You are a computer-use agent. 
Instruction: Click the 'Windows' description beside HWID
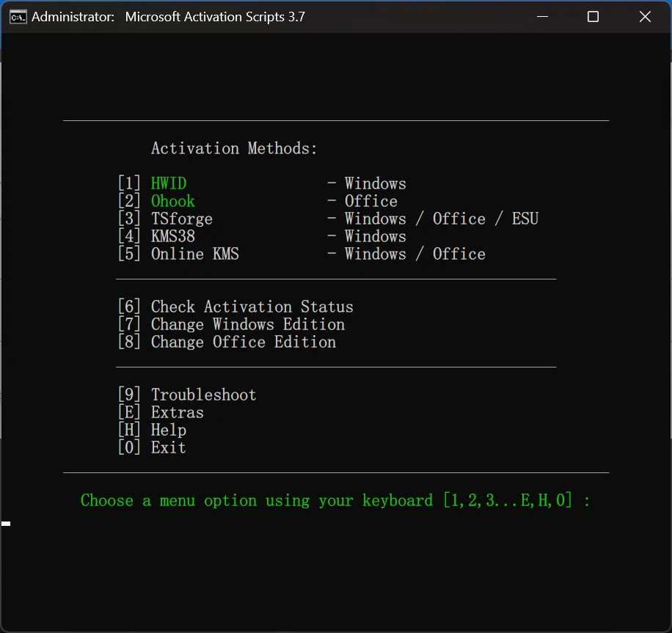(376, 183)
